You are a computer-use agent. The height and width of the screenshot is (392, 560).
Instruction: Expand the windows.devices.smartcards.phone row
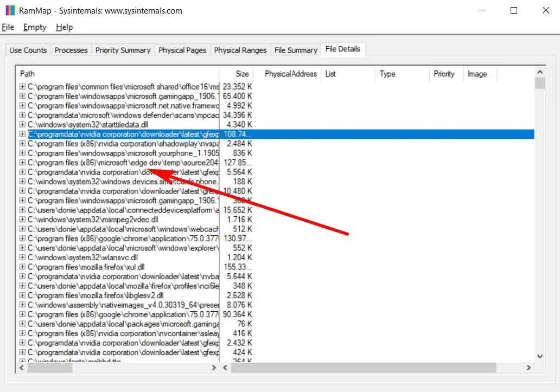tap(22, 182)
